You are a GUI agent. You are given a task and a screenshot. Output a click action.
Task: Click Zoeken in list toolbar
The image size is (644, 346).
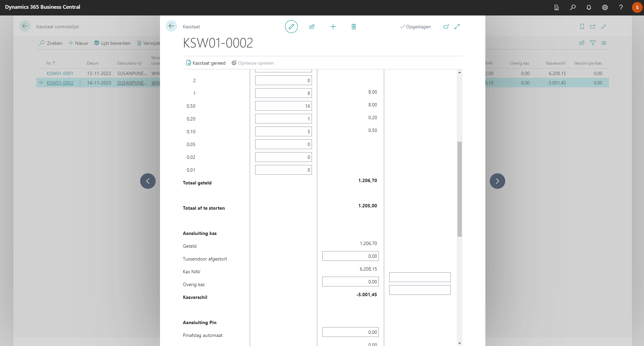pyautogui.click(x=51, y=43)
